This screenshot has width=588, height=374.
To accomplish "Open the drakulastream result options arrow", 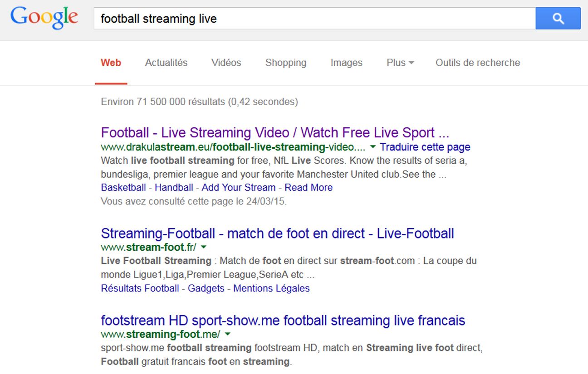I will tap(372, 147).
